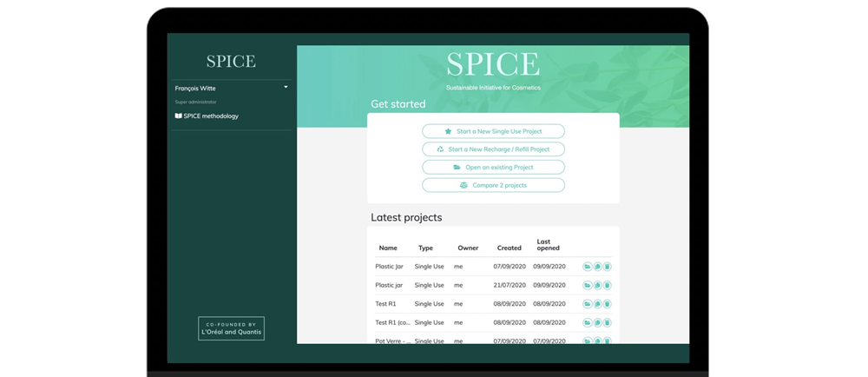Viewport: 868px width, 377px height.
Task: Click the Type column header
Action: click(425, 248)
